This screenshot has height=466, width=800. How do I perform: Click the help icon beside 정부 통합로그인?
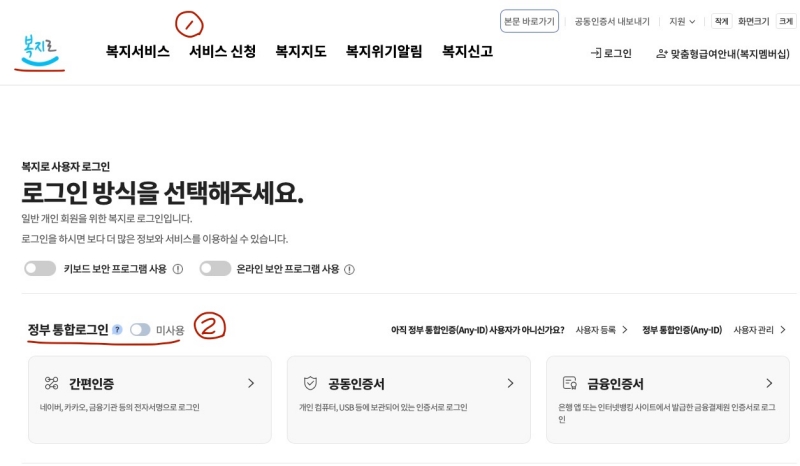tap(117, 330)
